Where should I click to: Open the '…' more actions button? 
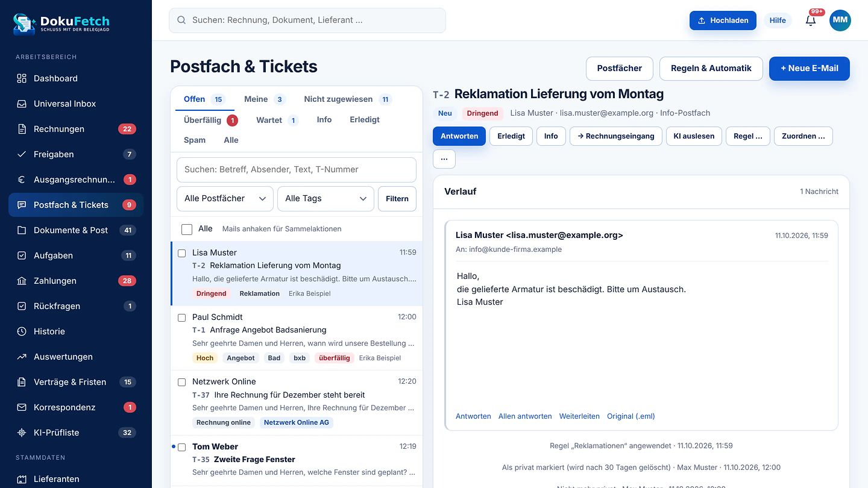[444, 159]
